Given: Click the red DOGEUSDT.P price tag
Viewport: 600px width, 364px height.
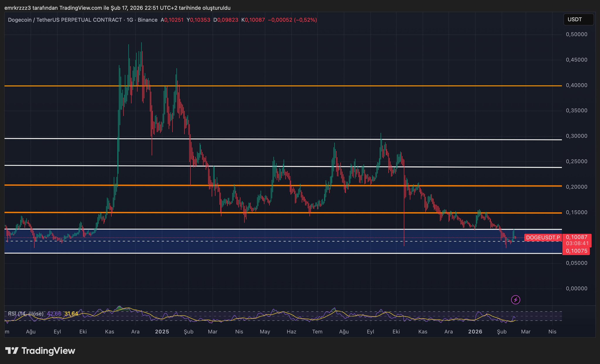Looking at the screenshot, I should point(543,238).
